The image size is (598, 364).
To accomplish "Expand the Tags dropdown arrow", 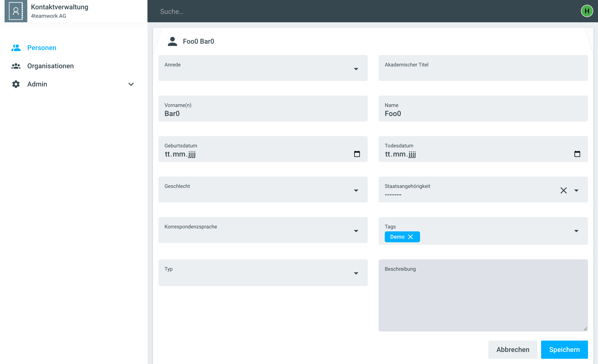I will 576,231.
